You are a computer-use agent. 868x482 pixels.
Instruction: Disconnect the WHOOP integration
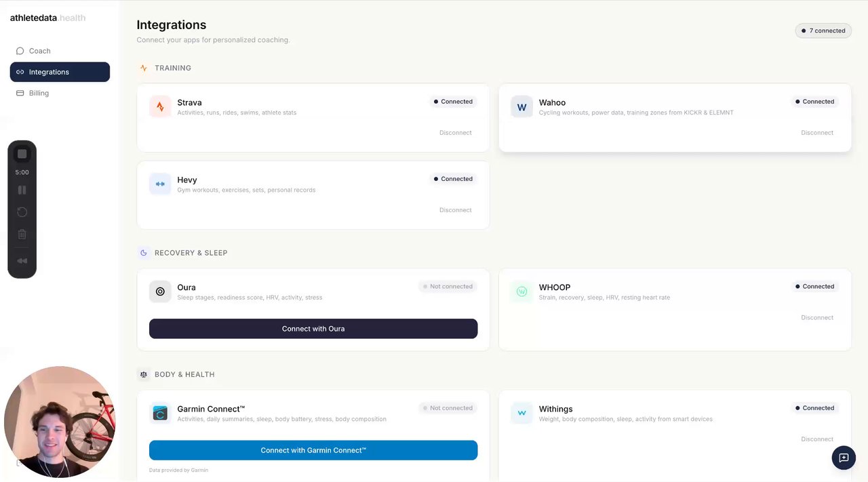click(x=816, y=318)
